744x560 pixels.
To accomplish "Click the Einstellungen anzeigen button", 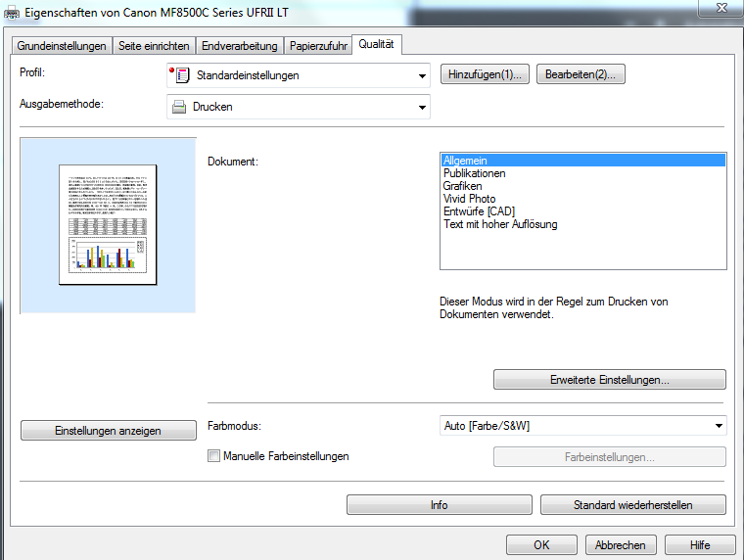I will (x=109, y=431).
